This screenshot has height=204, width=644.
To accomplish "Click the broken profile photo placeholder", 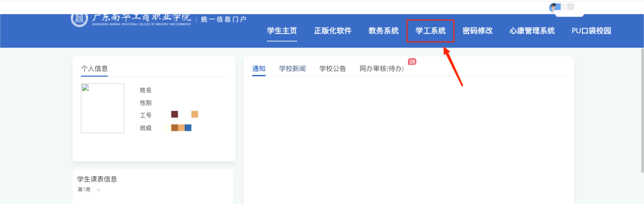I will coord(102,108).
